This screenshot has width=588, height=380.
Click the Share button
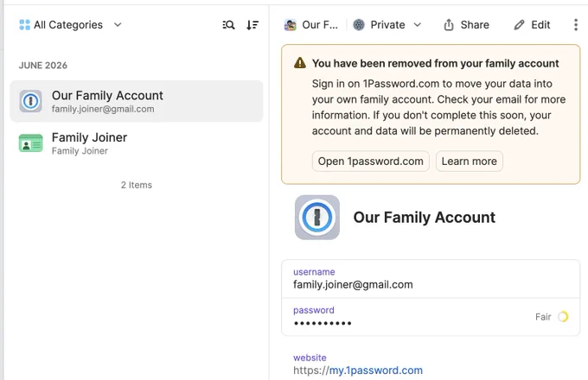click(x=467, y=25)
